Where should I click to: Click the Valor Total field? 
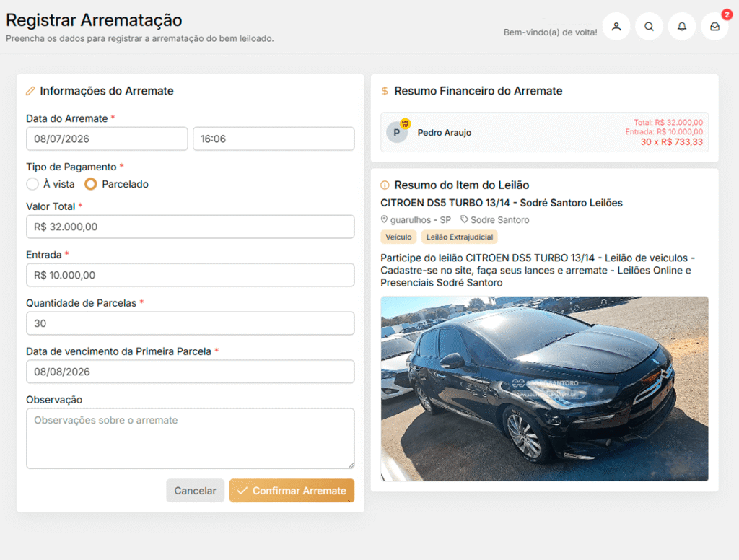191,227
